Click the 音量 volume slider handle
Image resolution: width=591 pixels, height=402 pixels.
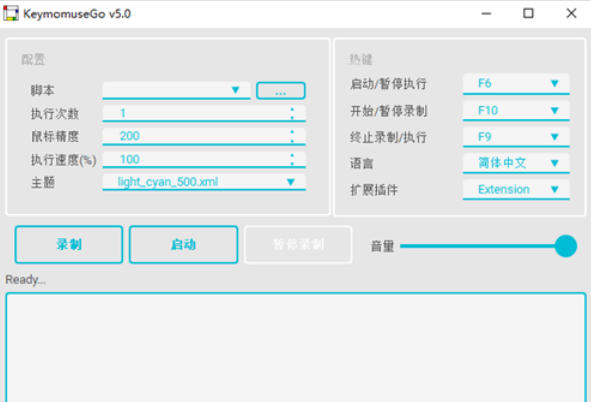click(566, 246)
